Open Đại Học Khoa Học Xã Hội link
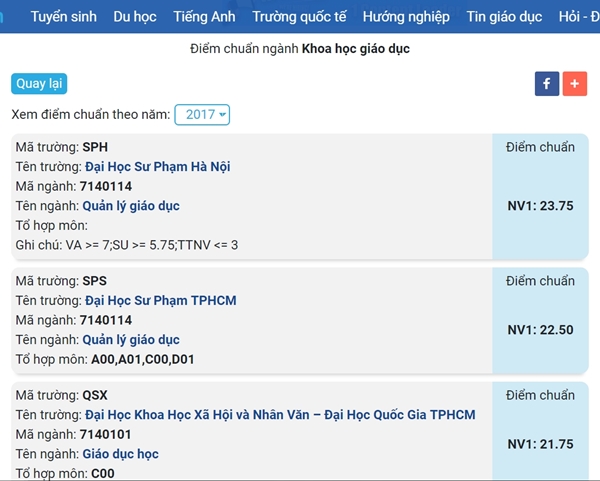 click(280, 415)
